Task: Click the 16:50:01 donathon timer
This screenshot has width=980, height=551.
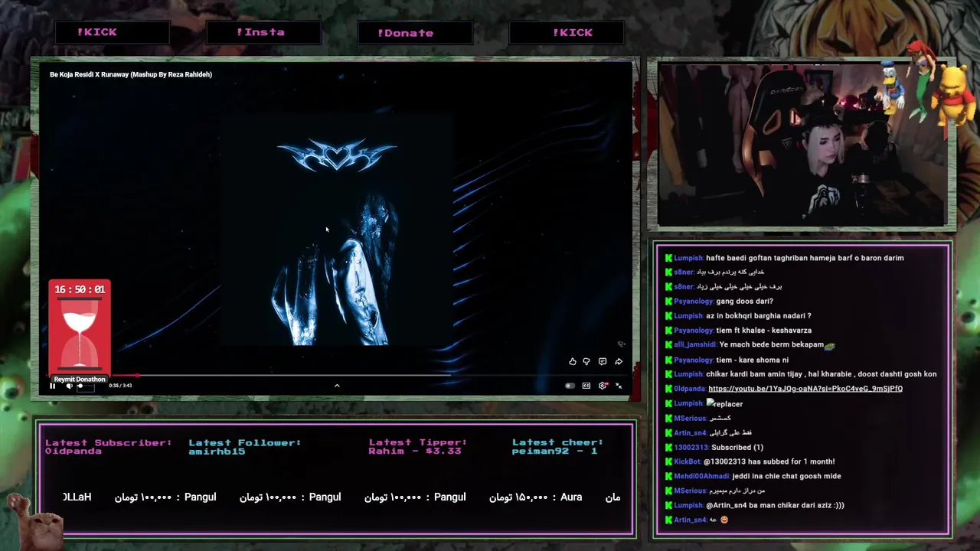Action: point(80,289)
